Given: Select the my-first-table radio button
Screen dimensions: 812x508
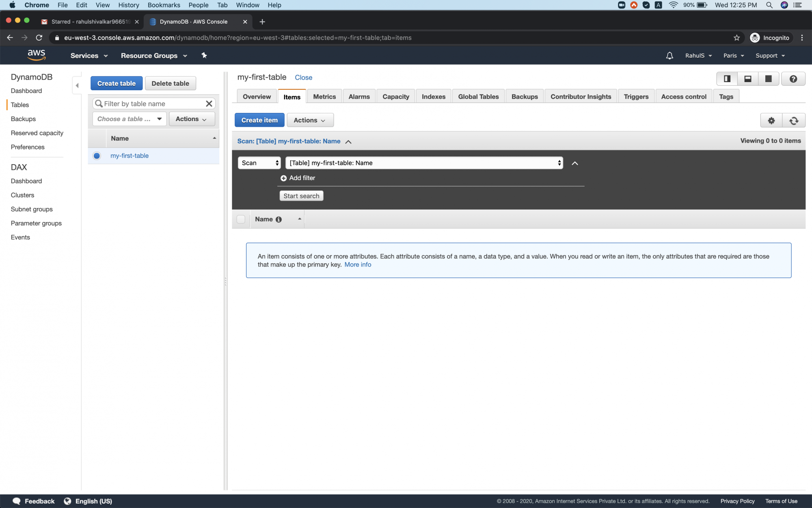Looking at the screenshot, I should pos(97,156).
